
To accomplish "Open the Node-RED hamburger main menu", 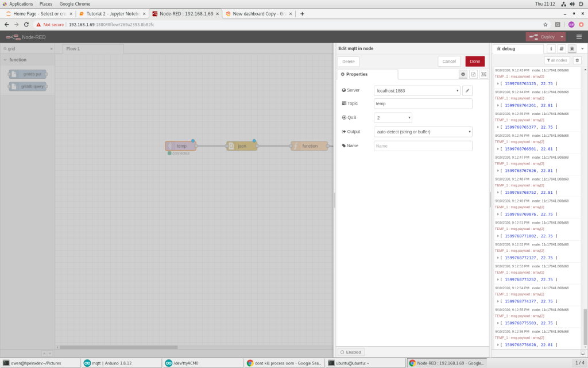I will click(580, 36).
